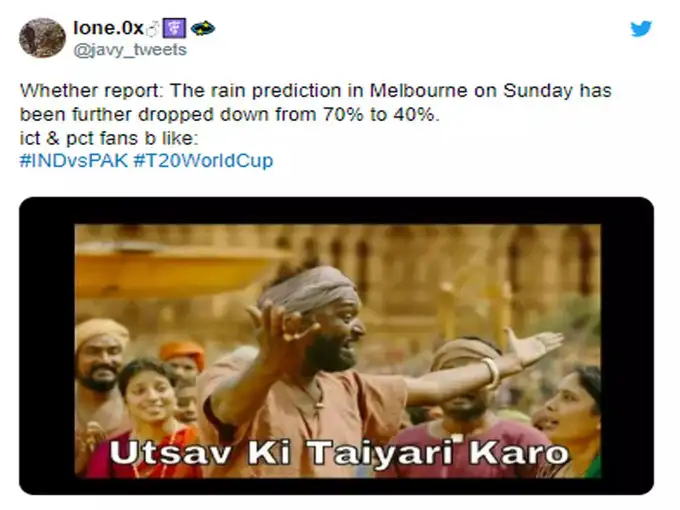This screenshot has width=680, height=510.
Task: Open the embedded meme image
Action: pos(337,350)
